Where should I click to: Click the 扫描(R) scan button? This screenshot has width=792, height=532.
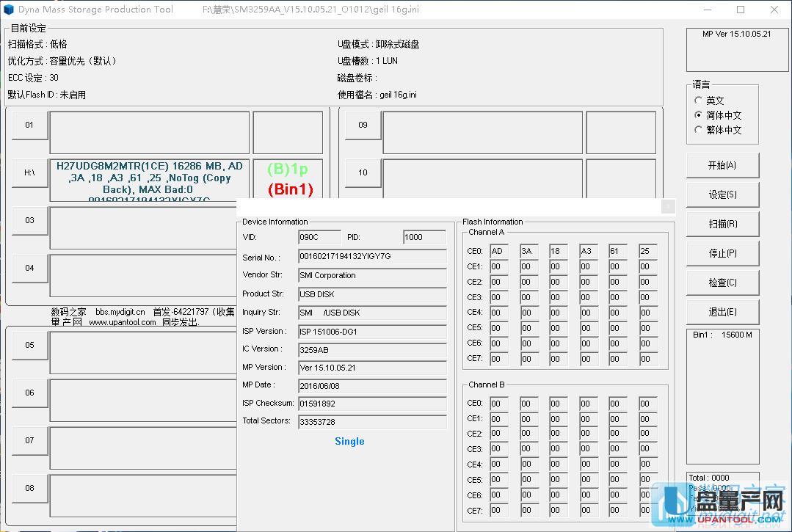coord(722,224)
